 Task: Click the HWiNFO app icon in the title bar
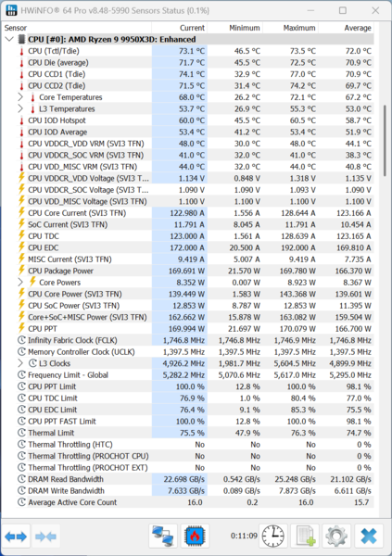pos(11,10)
